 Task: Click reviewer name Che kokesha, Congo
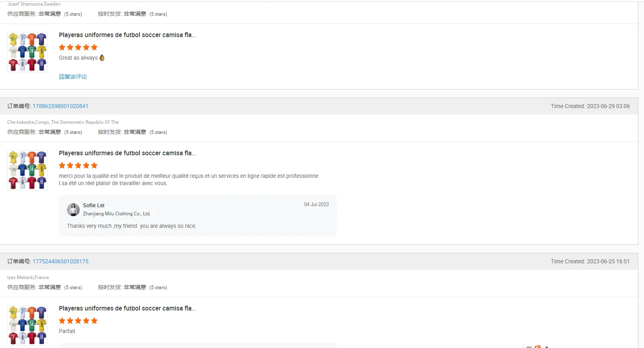[x=63, y=122]
